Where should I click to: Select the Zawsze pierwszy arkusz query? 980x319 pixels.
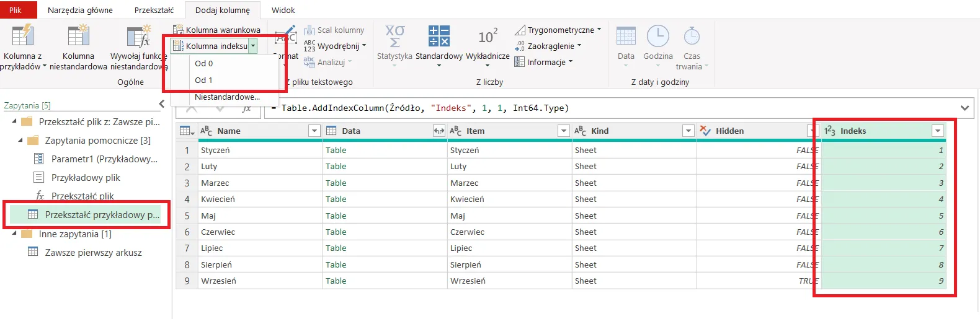(x=93, y=252)
